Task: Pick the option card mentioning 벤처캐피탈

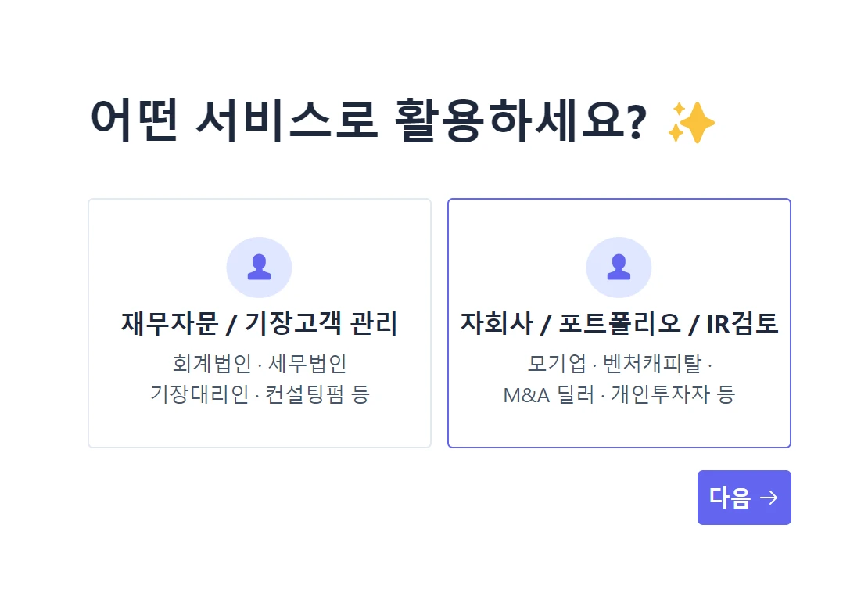Action: pyautogui.click(x=619, y=323)
